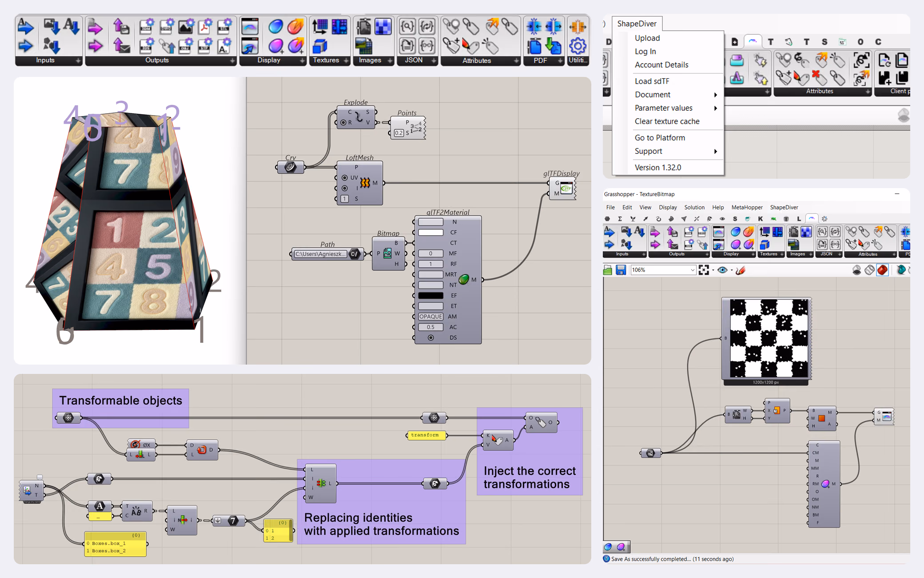The image size is (924, 578).
Task: Open the K tab icon in TextureBitmap window
Action: click(761, 219)
